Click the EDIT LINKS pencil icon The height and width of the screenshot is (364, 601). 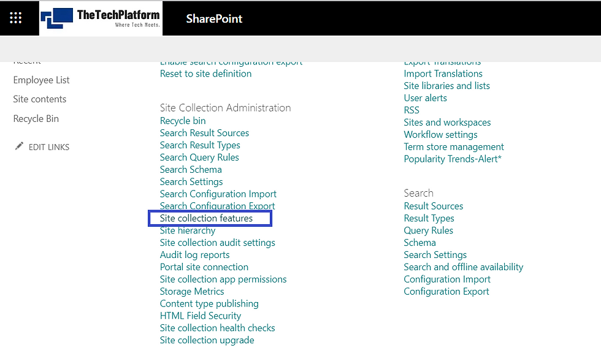coord(19,146)
